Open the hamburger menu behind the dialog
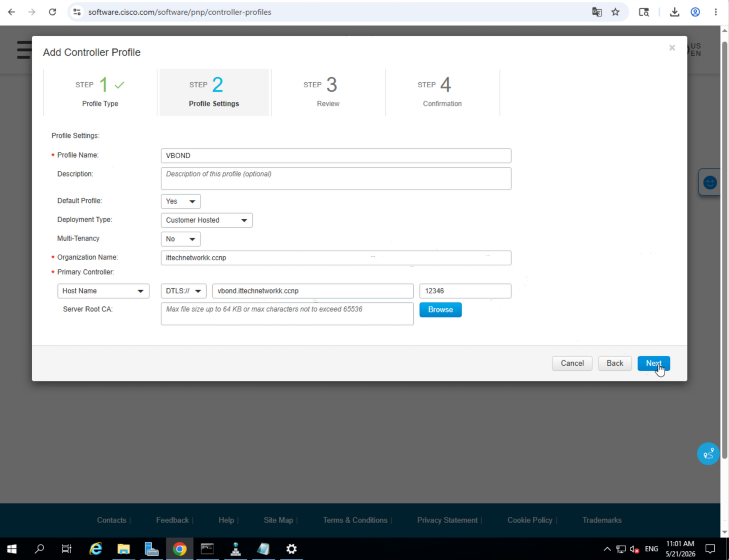This screenshot has height=560, width=729. [24, 50]
